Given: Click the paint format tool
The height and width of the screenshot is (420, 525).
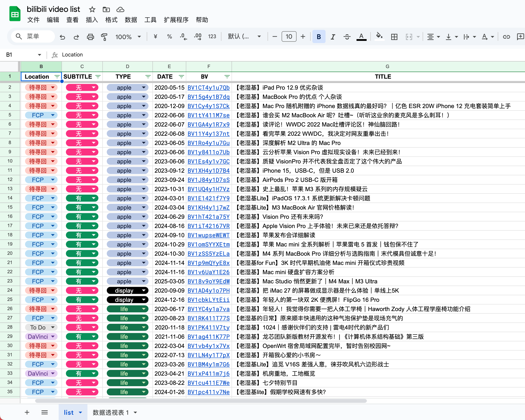Looking at the screenshot, I should coord(104,36).
